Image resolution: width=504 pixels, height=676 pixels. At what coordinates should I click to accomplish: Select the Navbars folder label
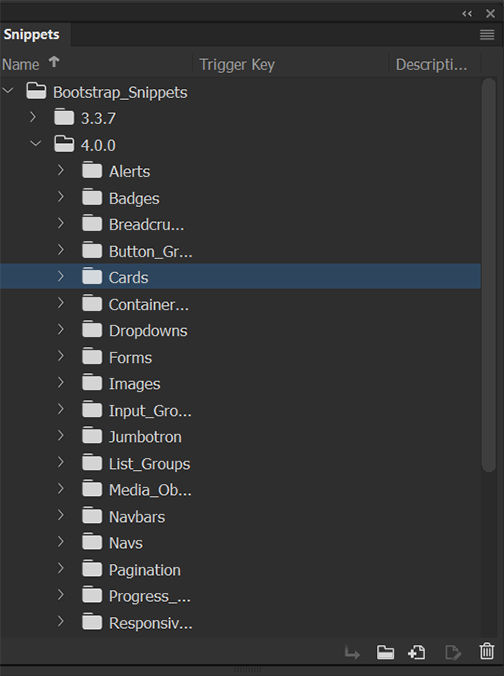[137, 517]
